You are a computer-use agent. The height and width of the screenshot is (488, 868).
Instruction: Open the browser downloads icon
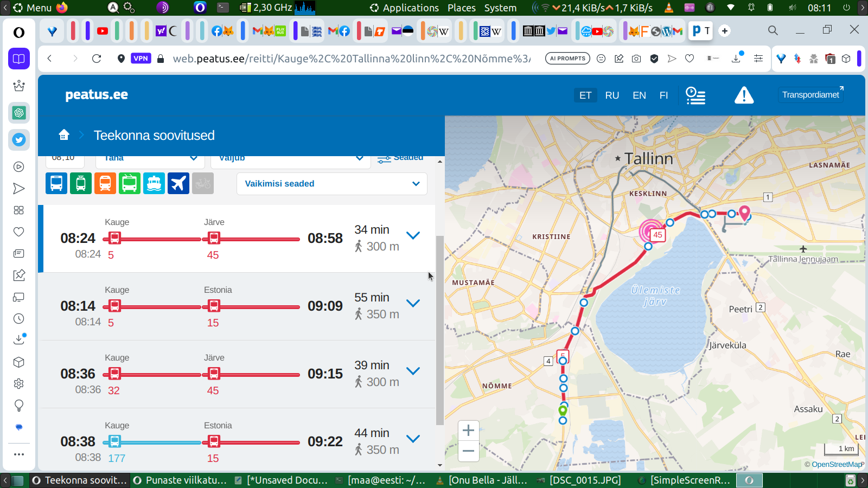point(737,57)
